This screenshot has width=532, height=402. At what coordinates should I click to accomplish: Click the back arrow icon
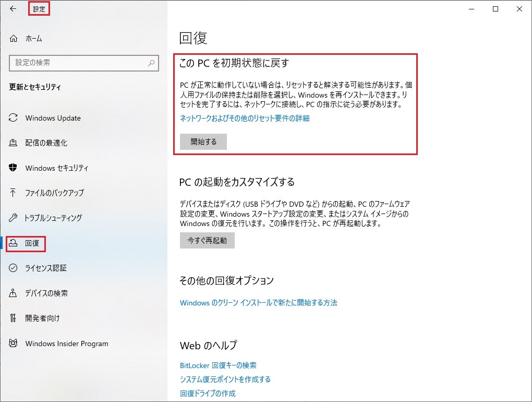point(13,9)
